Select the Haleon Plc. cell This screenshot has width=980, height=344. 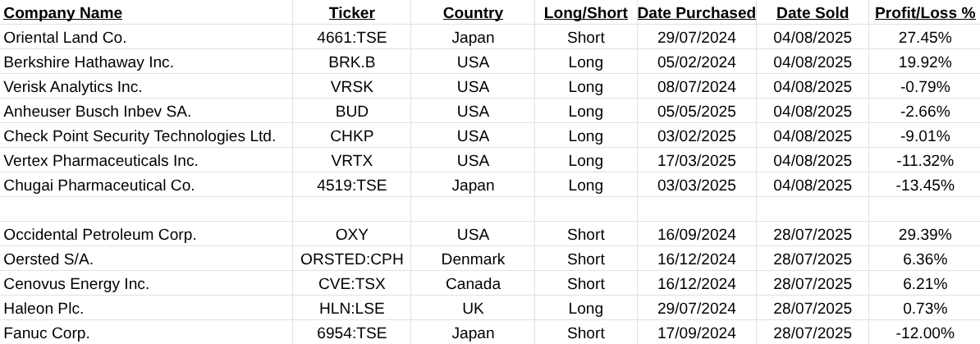coord(44,309)
